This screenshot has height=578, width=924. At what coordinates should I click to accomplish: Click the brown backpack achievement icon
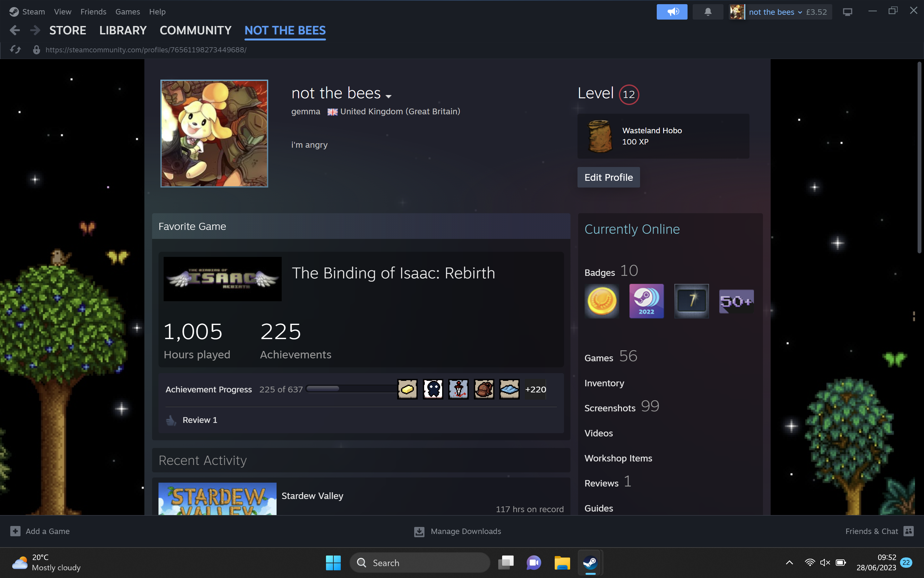[484, 389]
